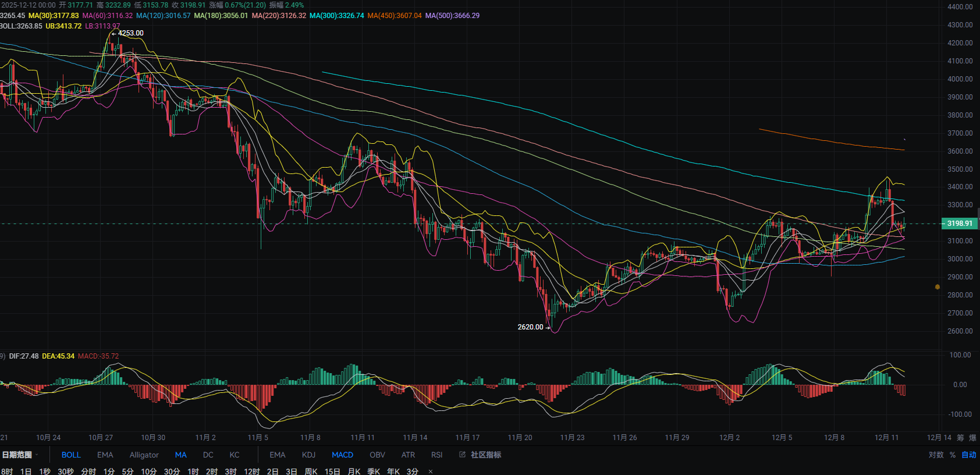Enable the KDJ indicator
Viewport: 980px width, 475px height.
[308, 455]
